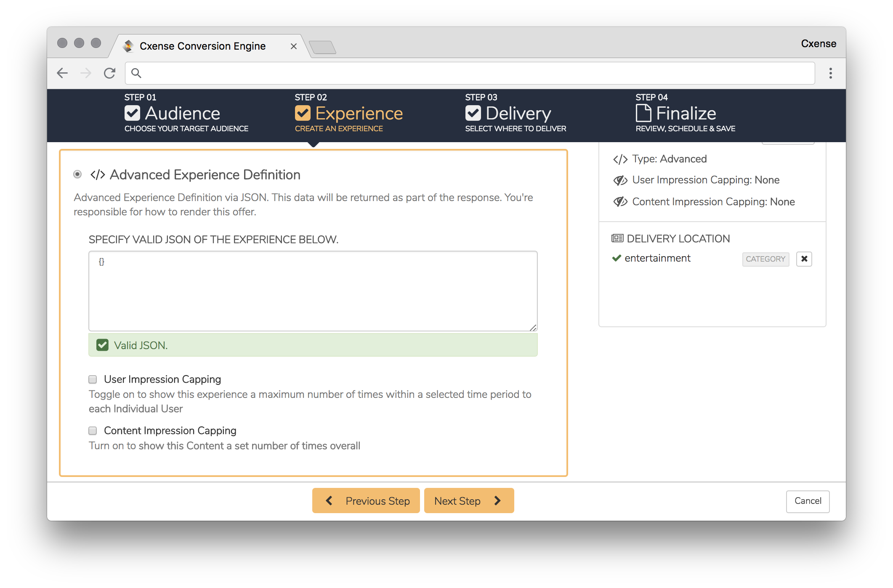Reload the page with refresh icon

point(109,73)
